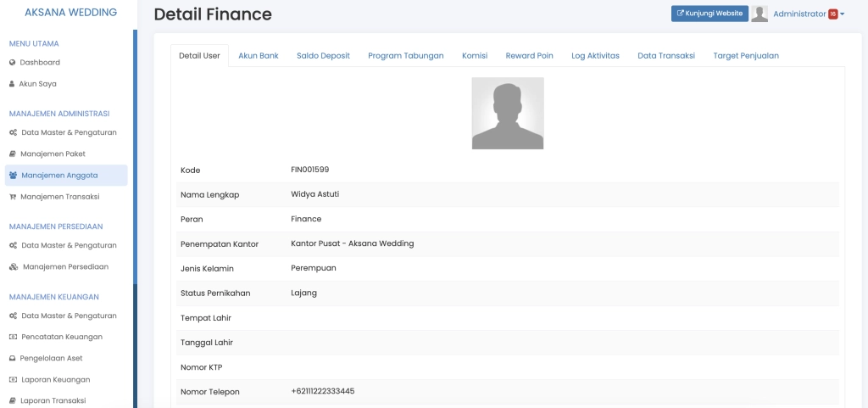Click the user profile photo placeholder

click(x=508, y=114)
